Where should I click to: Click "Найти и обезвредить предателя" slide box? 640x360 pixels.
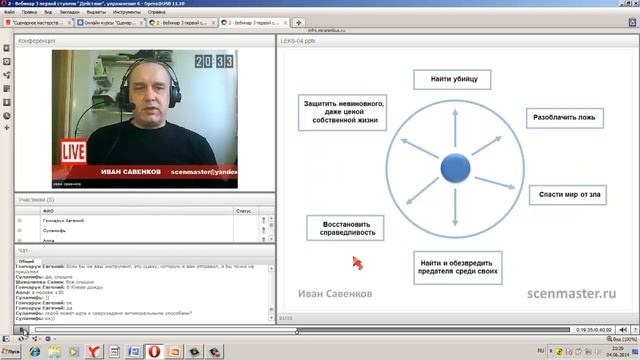[x=458, y=268]
